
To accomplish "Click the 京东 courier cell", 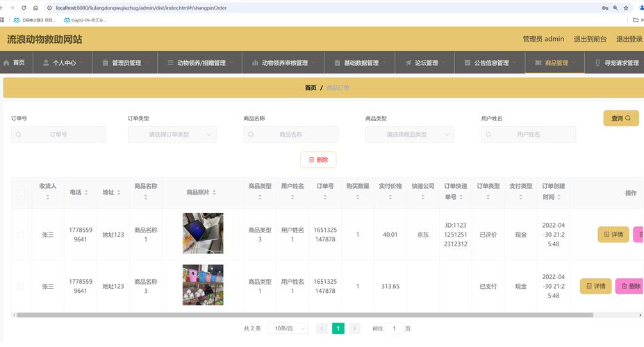I will click(x=423, y=235).
